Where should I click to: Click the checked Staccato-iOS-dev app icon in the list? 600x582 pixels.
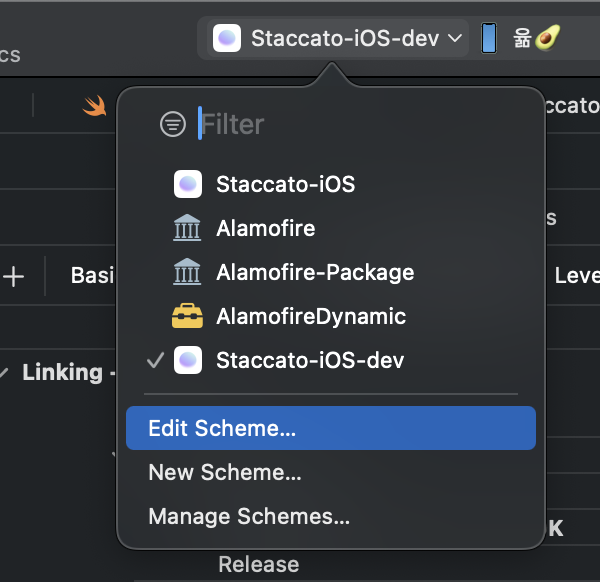(188, 360)
